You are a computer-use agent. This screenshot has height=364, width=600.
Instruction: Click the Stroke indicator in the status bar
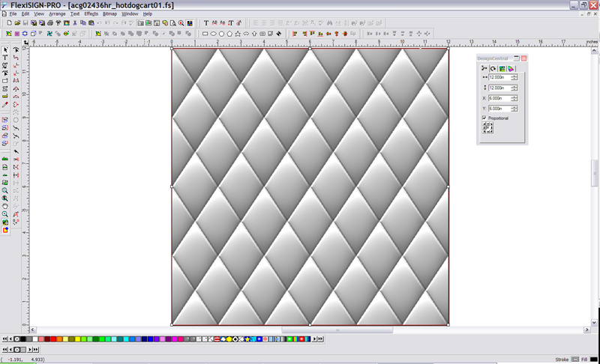[x=574, y=360]
